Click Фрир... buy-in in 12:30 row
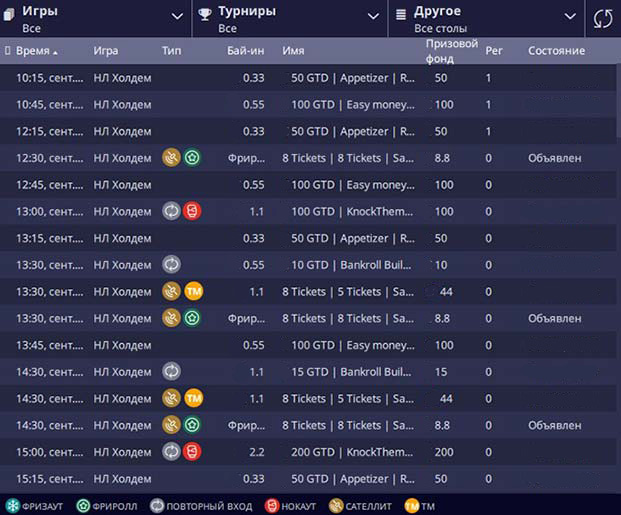 point(246,158)
